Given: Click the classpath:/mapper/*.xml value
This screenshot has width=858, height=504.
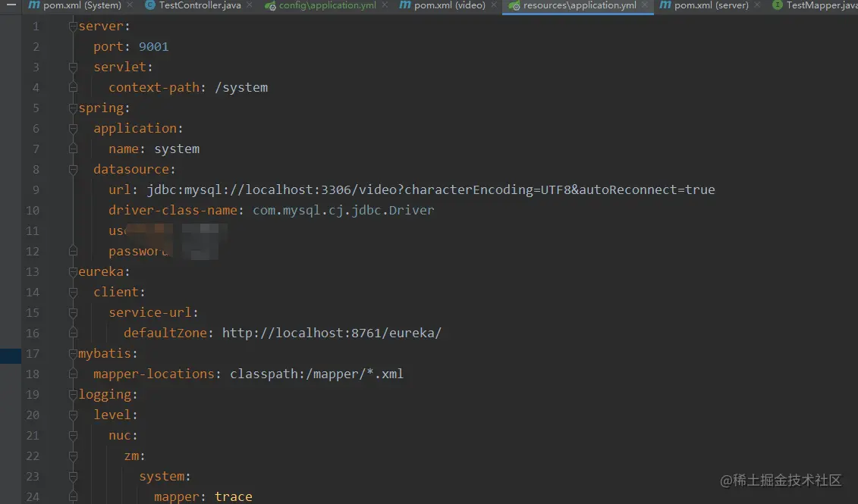Looking at the screenshot, I should [316, 374].
